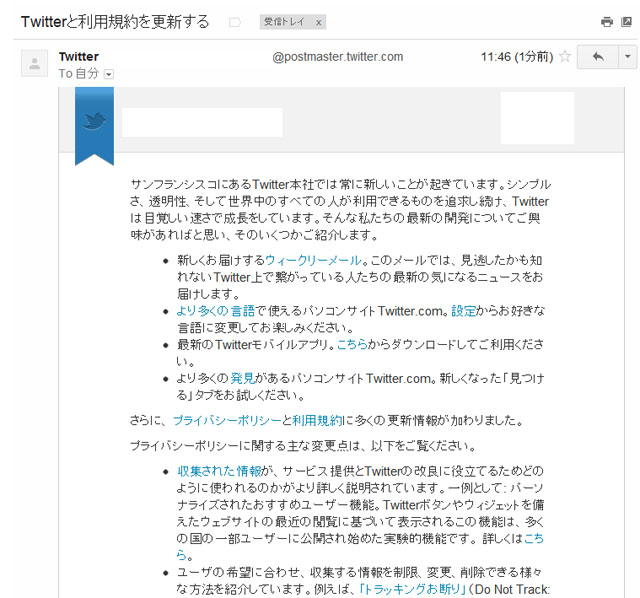Click こちら link for mobile app download
Viewport: 640px width, 598px height.
(352, 345)
